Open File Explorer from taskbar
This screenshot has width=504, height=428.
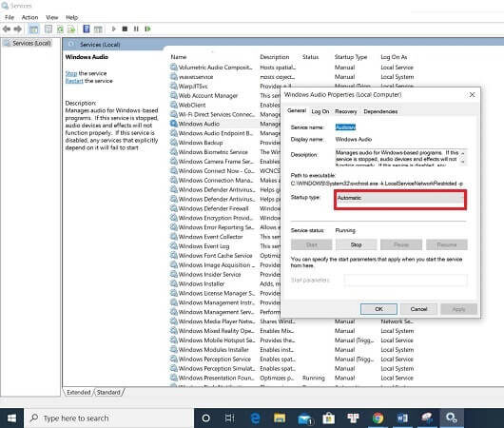pyautogui.click(x=280, y=418)
